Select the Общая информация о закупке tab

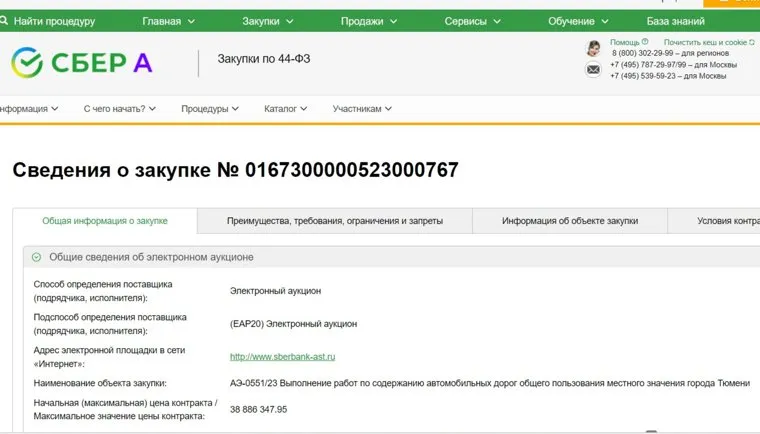click(x=105, y=221)
